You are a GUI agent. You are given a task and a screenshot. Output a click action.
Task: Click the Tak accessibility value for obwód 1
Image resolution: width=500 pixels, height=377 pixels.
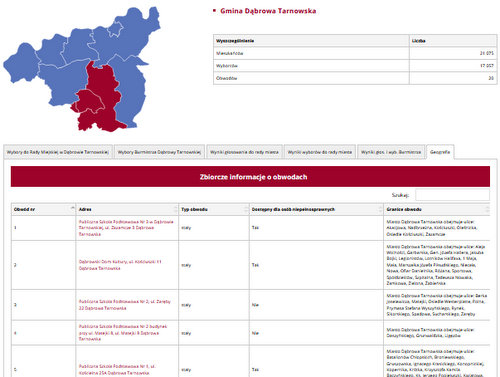[x=255, y=228]
